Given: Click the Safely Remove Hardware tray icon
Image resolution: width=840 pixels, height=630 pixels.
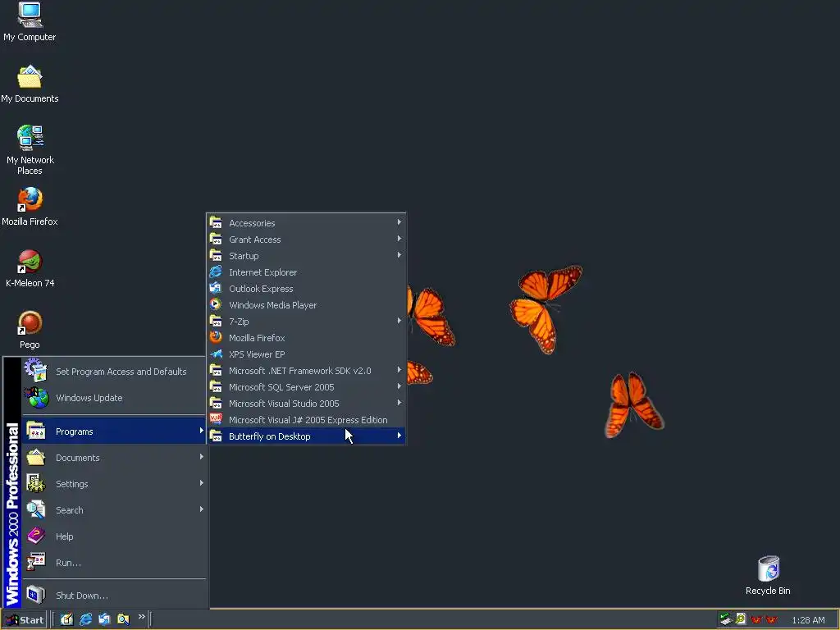Looking at the screenshot, I should click(x=725, y=619).
